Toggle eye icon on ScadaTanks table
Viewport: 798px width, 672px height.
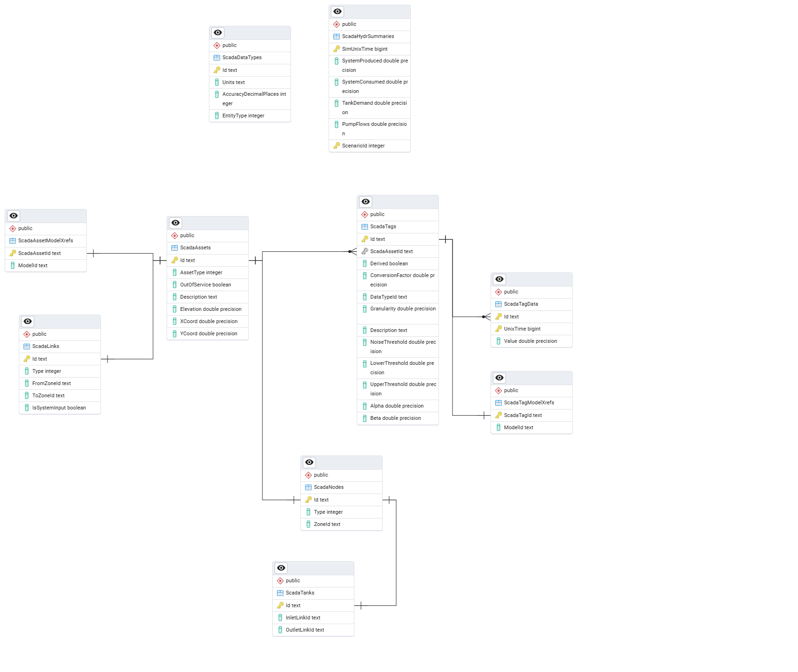click(281, 568)
